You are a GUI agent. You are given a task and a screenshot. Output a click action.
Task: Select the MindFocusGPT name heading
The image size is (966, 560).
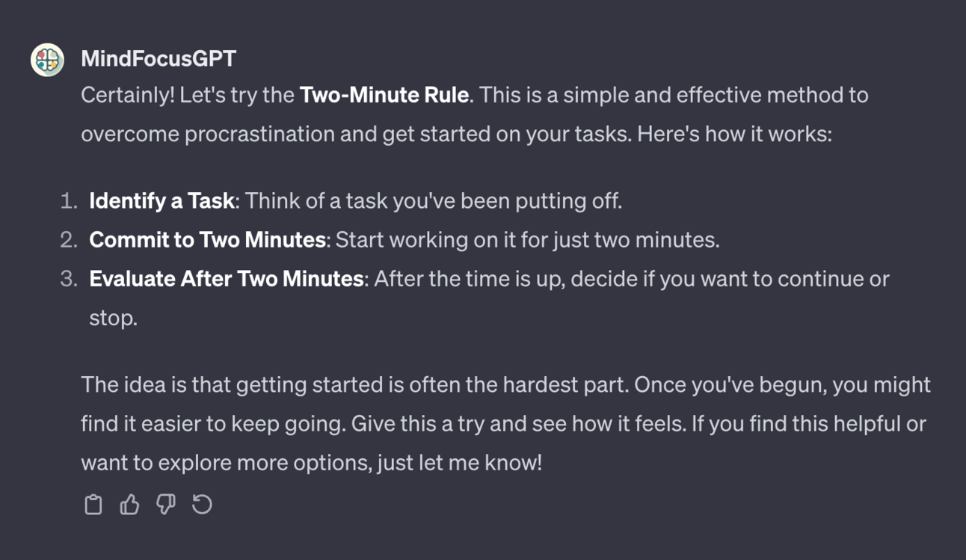coord(159,59)
